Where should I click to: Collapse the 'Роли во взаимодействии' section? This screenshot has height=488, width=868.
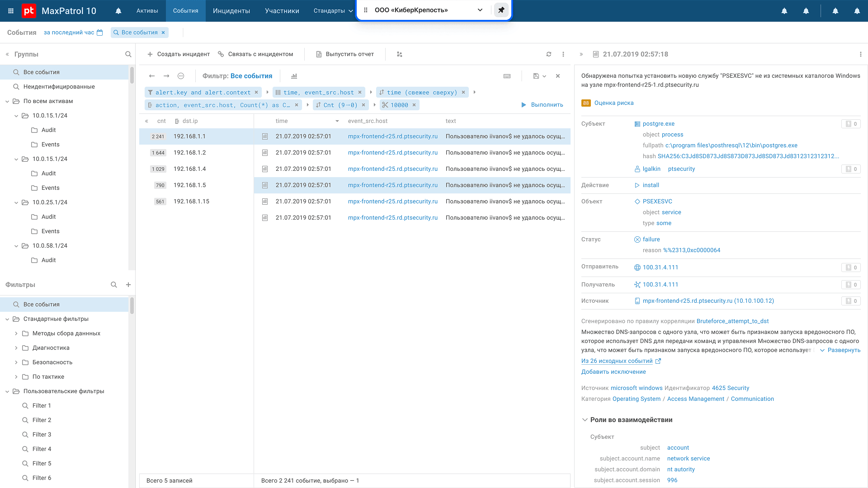coord(585,420)
